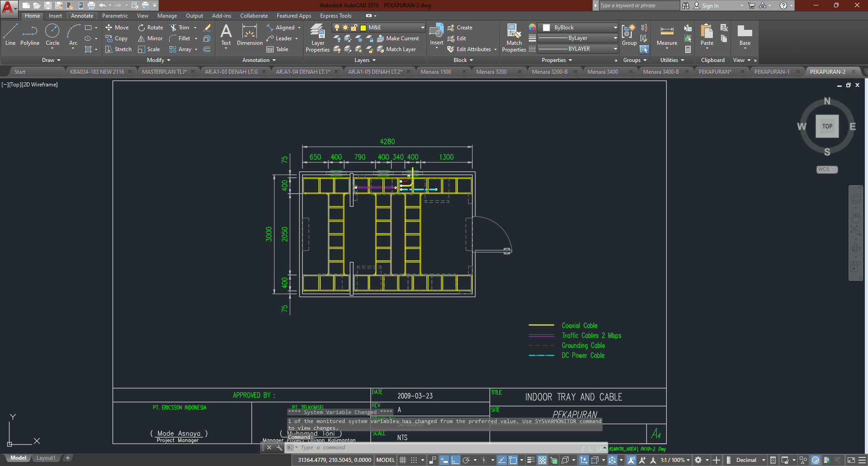
Task: Click Sign In link
Action: click(x=710, y=5)
